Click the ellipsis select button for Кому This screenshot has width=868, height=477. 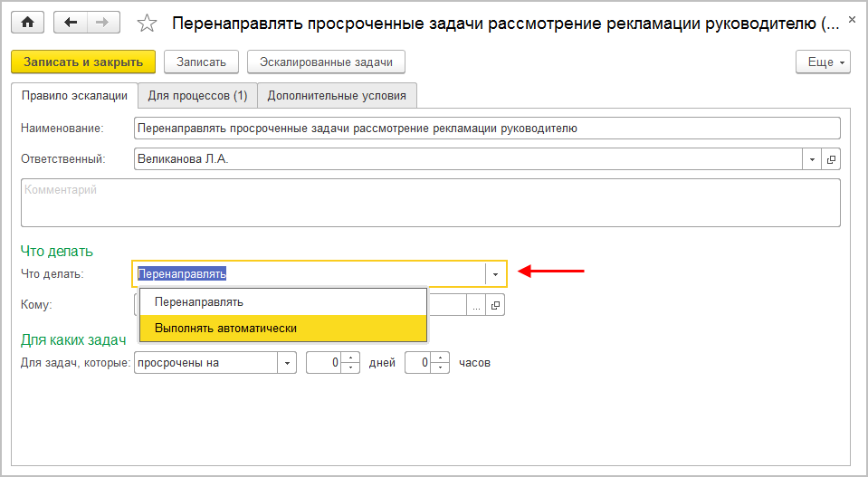click(x=476, y=305)
